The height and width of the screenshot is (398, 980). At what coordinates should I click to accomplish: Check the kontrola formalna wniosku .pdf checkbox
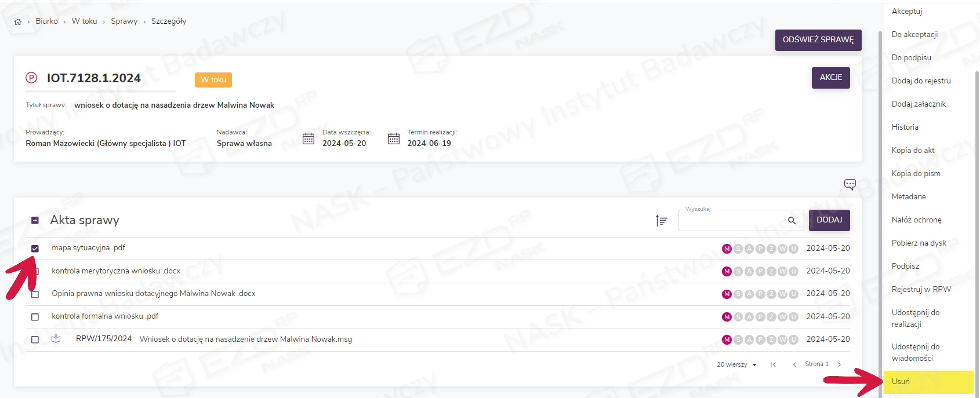click(x=35, y=317)
